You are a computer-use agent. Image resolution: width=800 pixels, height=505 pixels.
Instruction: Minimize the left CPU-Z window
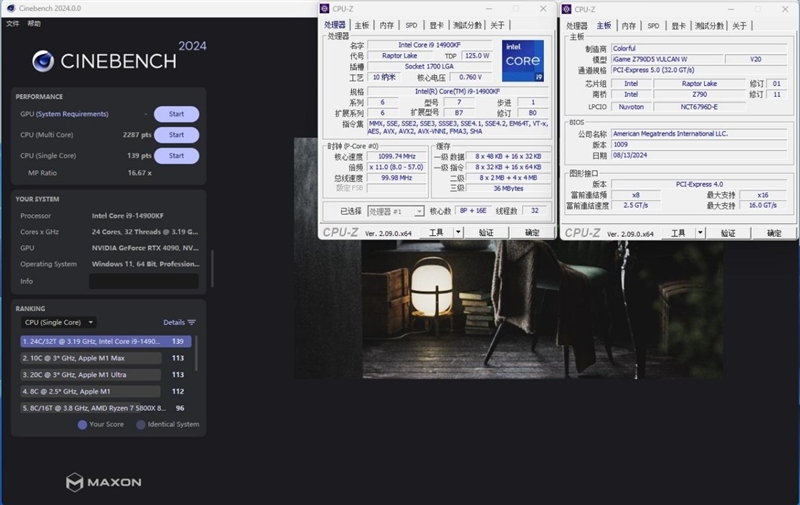click(x=488, y=9)
